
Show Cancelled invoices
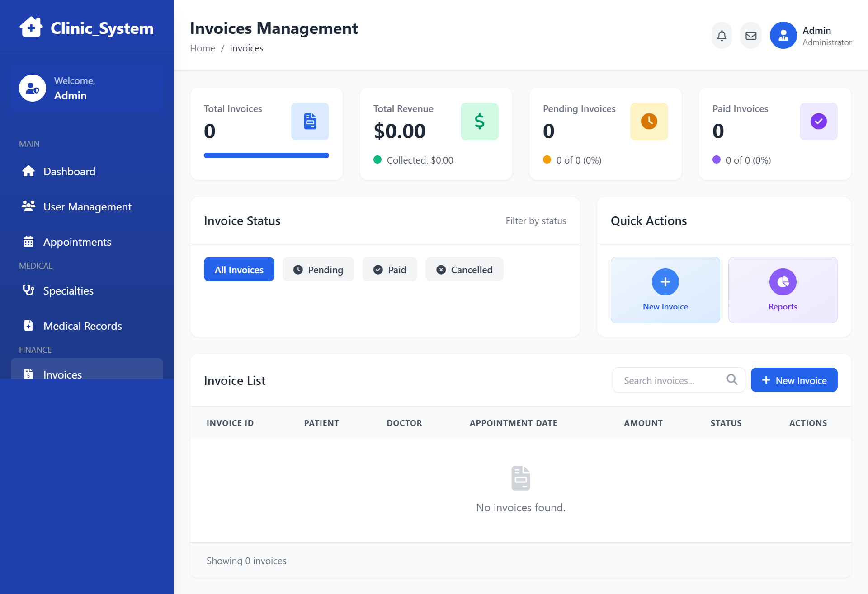(x=464, y=270)
